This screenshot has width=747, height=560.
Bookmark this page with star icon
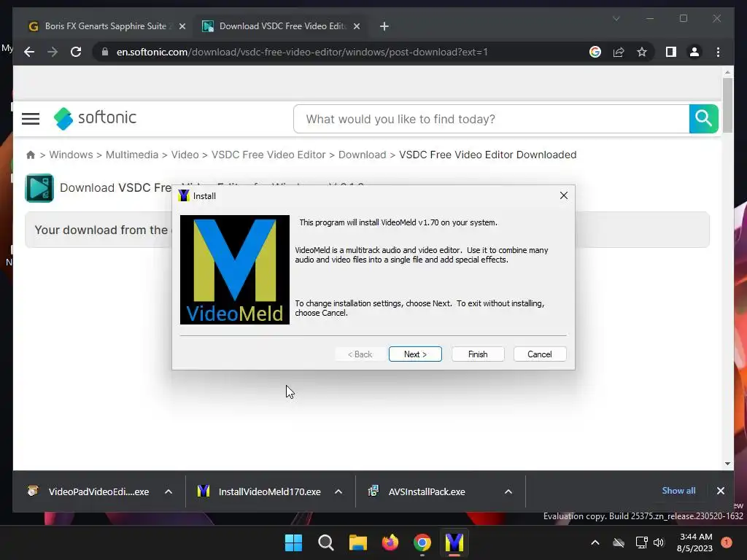click(x=642, y=52)
